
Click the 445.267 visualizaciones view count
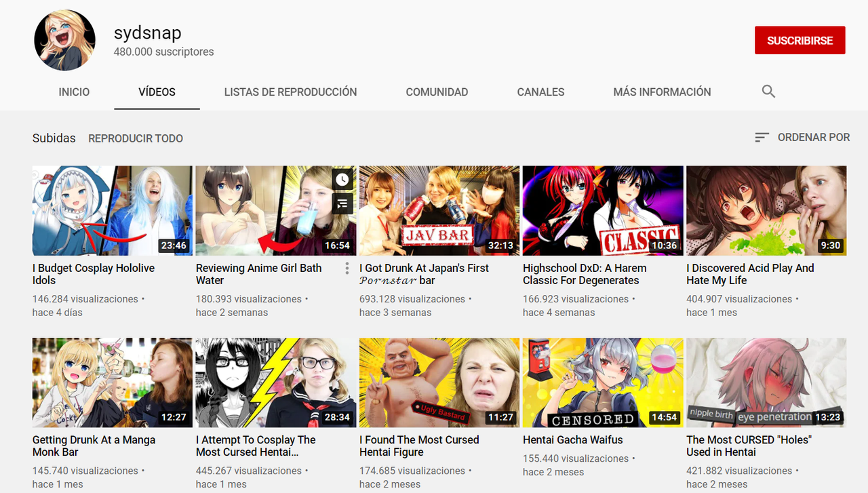(x=249, y=471)
